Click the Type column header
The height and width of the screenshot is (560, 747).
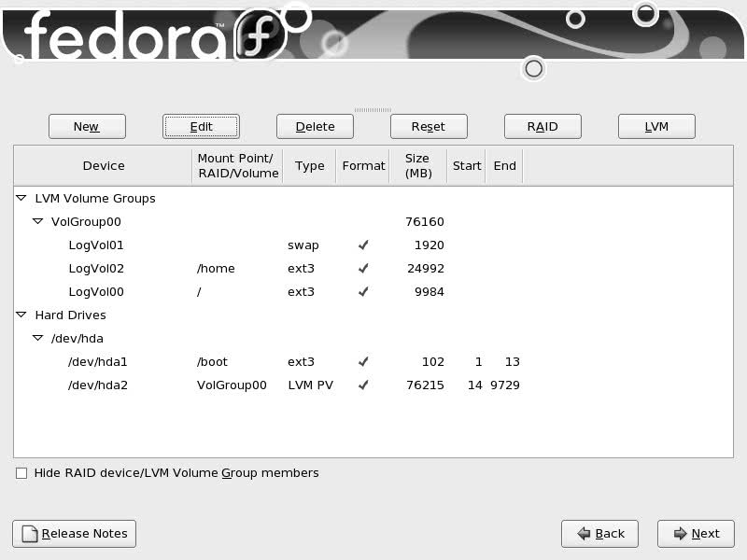(x=310, y=166)
